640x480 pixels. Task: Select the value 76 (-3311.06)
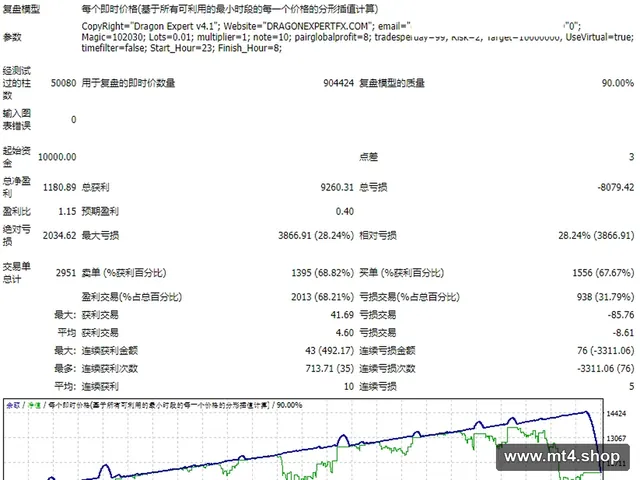click(x=606, y=351)
